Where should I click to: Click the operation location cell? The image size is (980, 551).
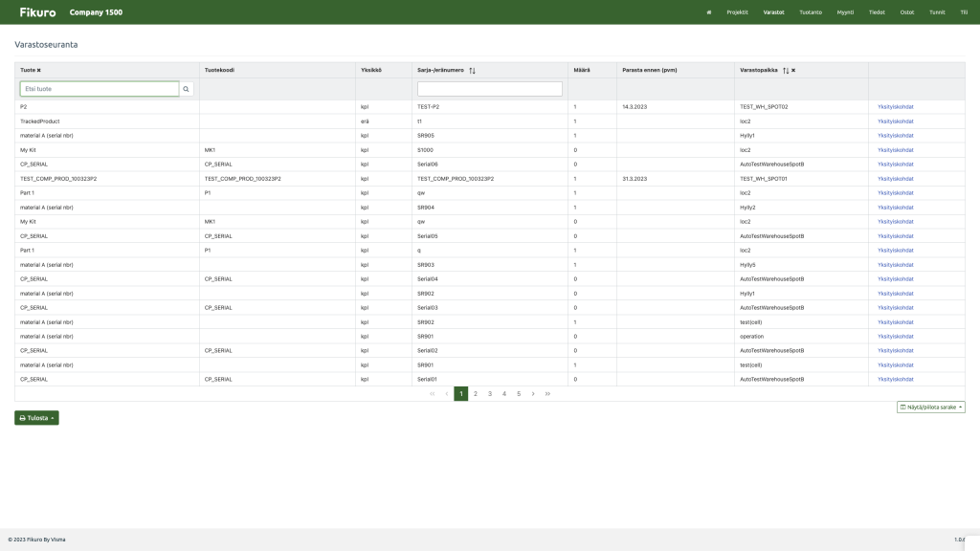click(x=752, y=337)
